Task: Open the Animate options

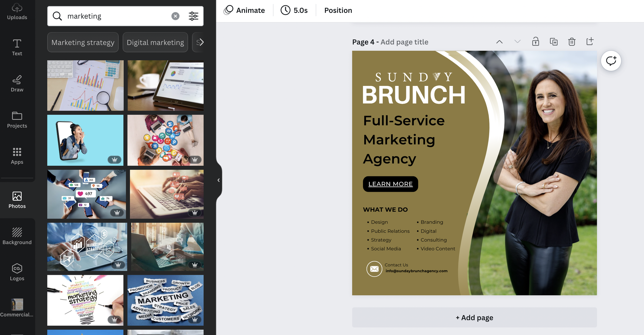Action: click(x=244, y=10)
